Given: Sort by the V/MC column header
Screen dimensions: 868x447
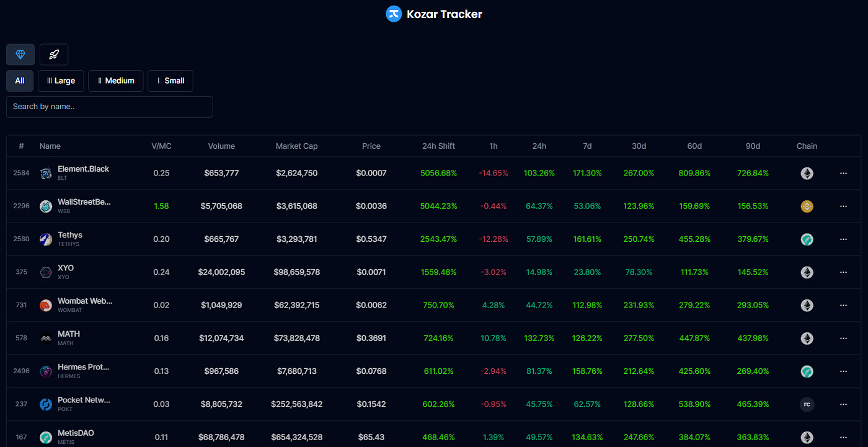Looking at the screenshot, I should (x=161, y=146).
